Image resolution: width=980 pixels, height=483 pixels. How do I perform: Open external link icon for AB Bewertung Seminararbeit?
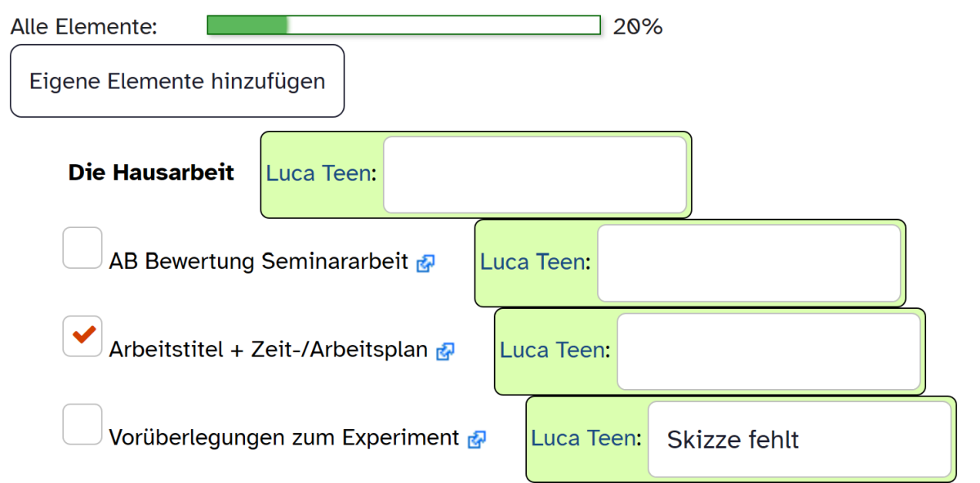[425, 263]
